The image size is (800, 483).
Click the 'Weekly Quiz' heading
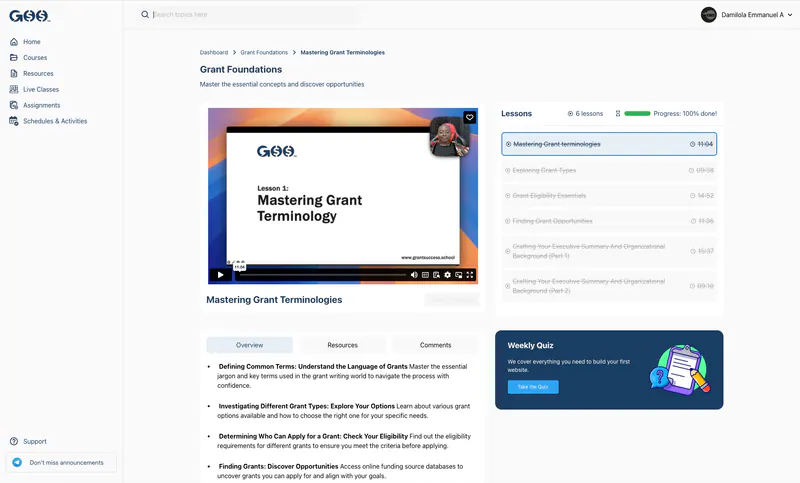[x=530, y=345]
